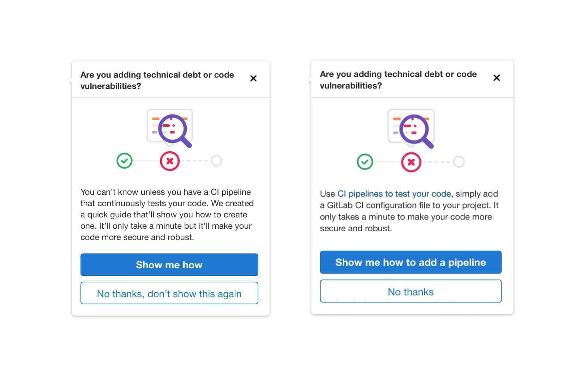
Task: Click the empty pending stage circle in right popover
Action: pos(459,162)
